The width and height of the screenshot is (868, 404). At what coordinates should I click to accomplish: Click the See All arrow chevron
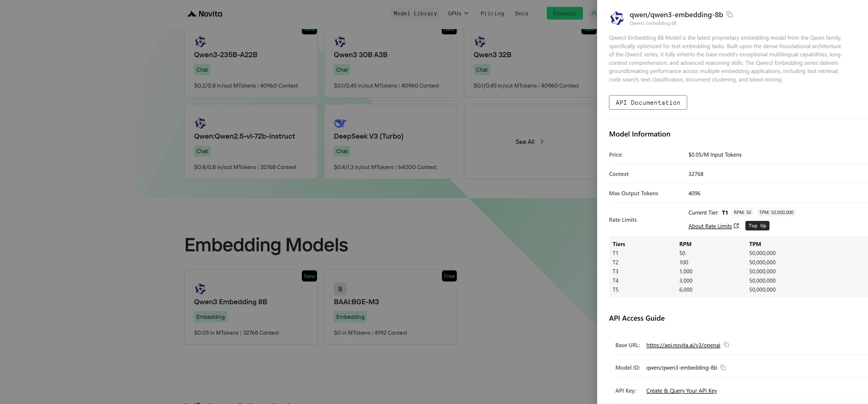[x=542, y=142]
